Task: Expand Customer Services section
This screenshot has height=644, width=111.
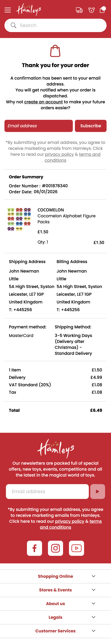Action: click(x=55, y=631)
